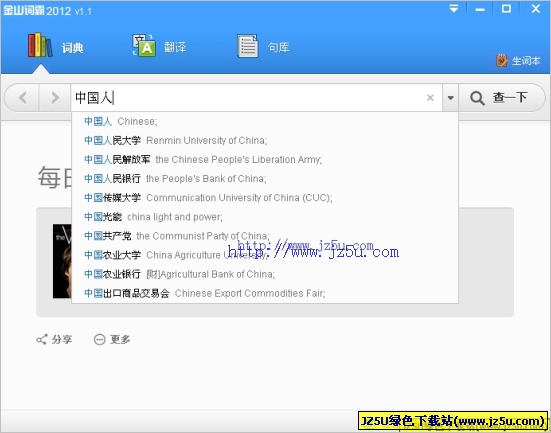Click the share icon
This screenshot has height=433, width=551.
tap(41, 340)
